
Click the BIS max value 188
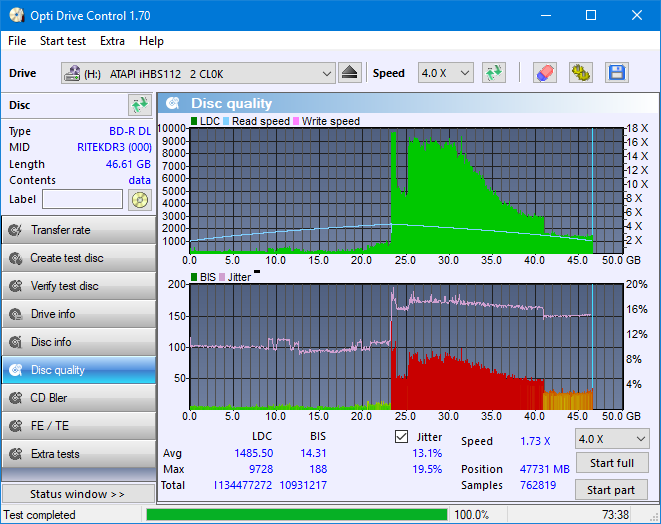(x=318, y=469)
